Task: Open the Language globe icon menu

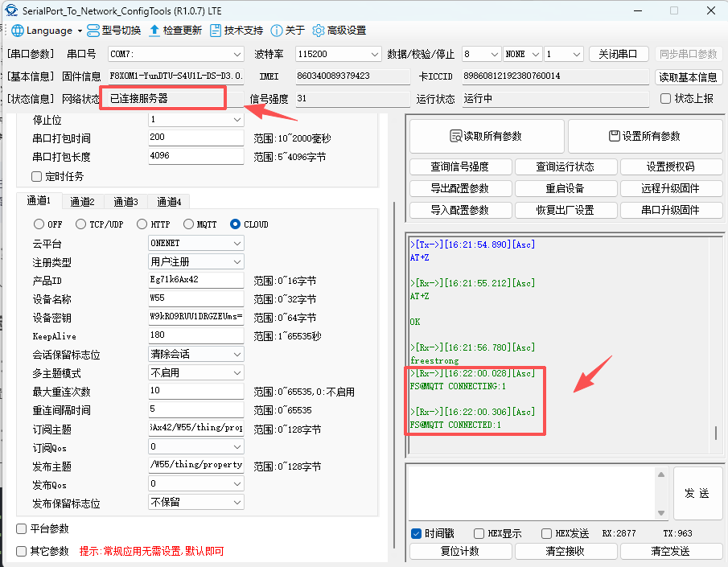Action: pyautogui.click(x=17, y=31)
